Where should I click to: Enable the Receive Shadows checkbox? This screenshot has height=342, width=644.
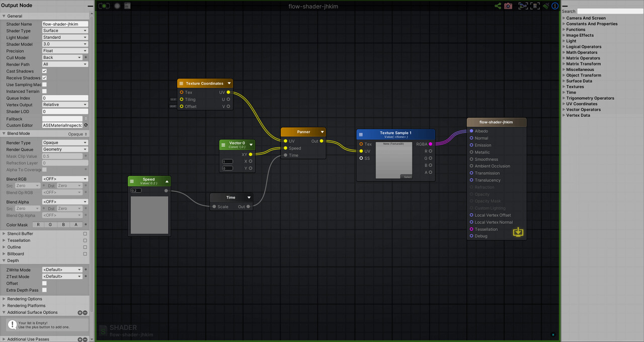pyautogui.click(x=45, y=78)
